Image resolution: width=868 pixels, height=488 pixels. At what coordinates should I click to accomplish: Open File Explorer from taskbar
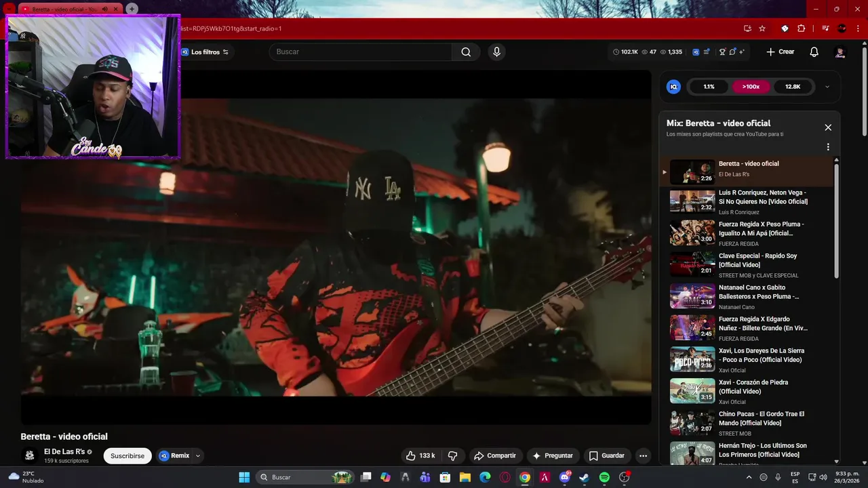[465, 477]
